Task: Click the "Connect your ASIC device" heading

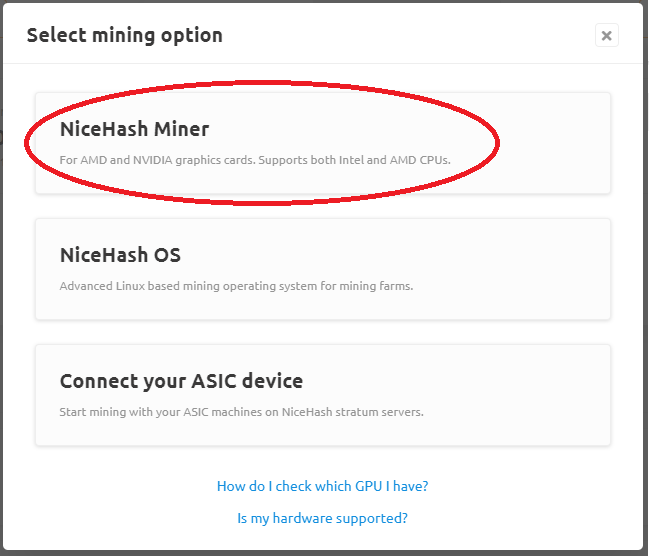Action: (x=181, y=381)
